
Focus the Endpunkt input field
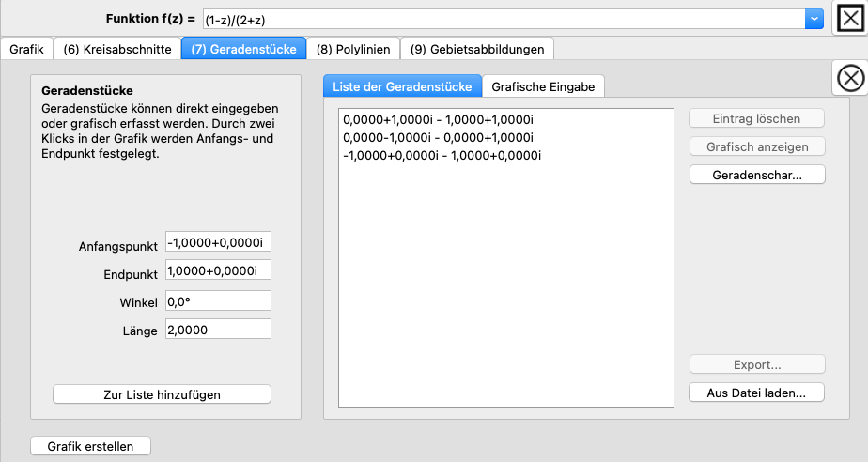pos(217,270)
